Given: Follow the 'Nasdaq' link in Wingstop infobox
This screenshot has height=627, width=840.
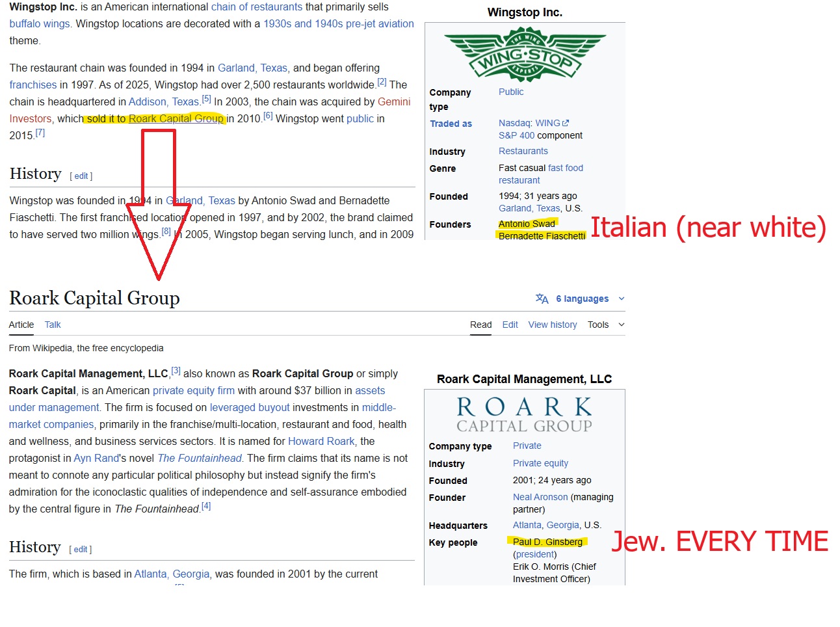Looking at the screenshot, I should (x=514, y=123).
